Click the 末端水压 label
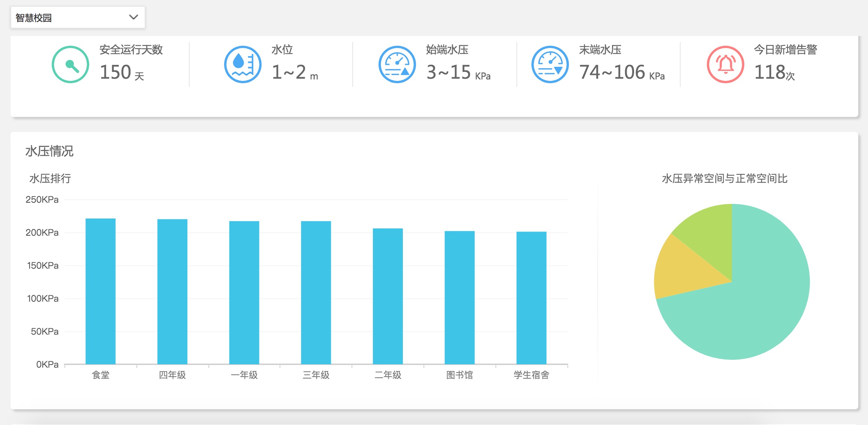 (600, 49)
